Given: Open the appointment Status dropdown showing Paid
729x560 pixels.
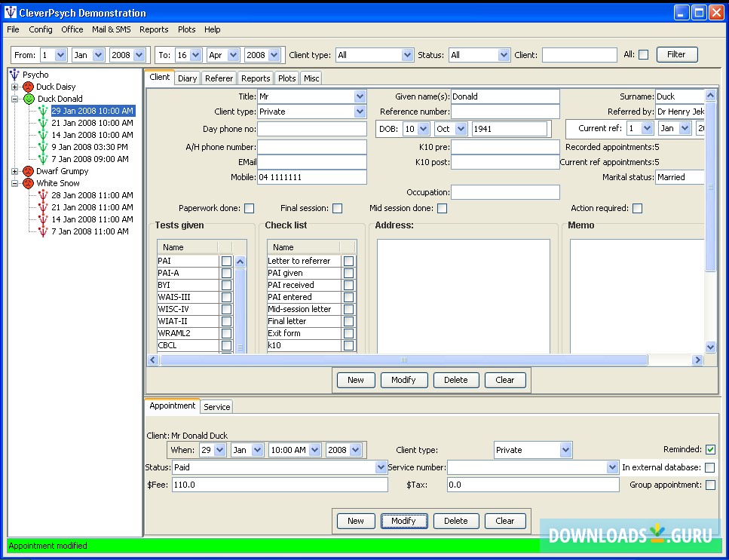Looking at the screenshot, I should point(381,467).
